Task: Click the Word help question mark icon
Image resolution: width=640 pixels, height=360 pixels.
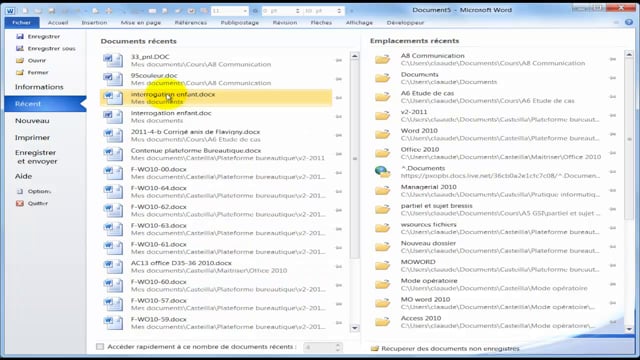Action: [x=629, y=22]
